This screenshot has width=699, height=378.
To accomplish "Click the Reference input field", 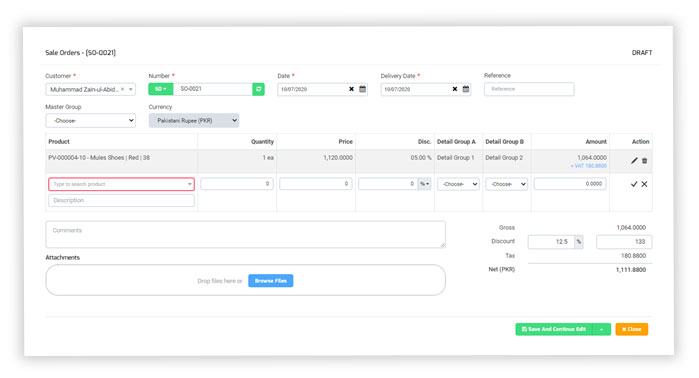I will coord(529,89).
